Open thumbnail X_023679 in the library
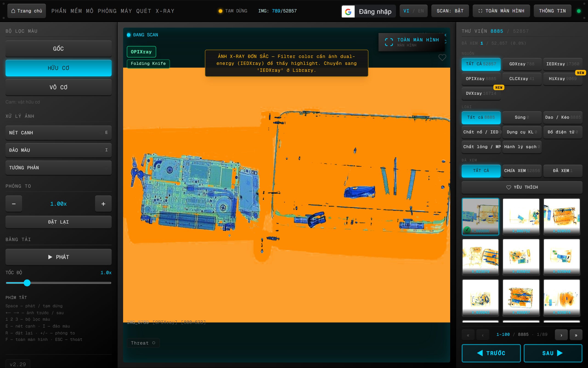This screenshot has height=368, width=588. pos(480,257)
